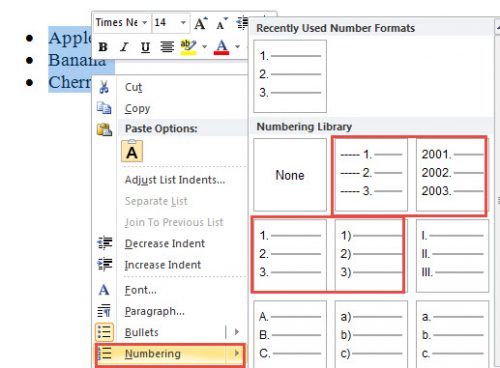This screenshot has width=500, height=368.
Task: Choose Decrease Indent menu entry
Action: 165,244
